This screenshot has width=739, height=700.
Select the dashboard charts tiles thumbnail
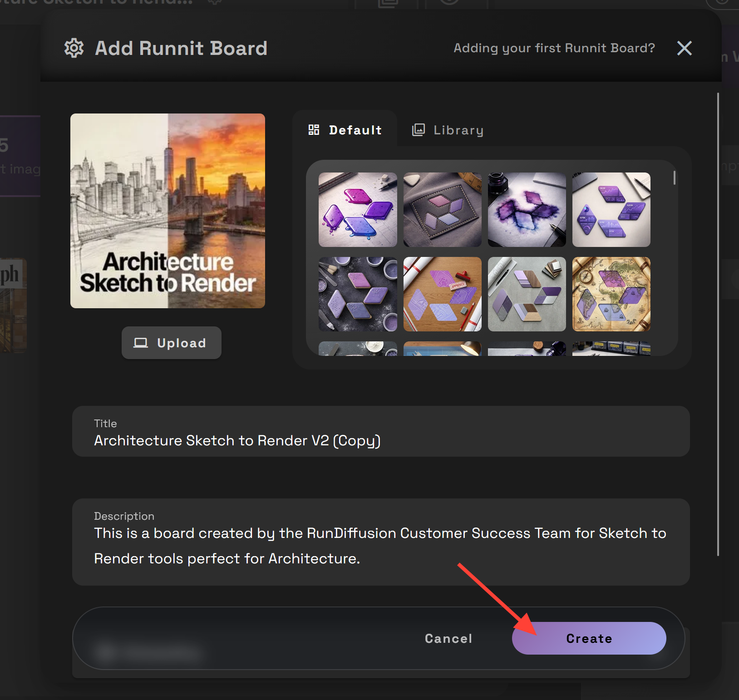pos(611,210)
